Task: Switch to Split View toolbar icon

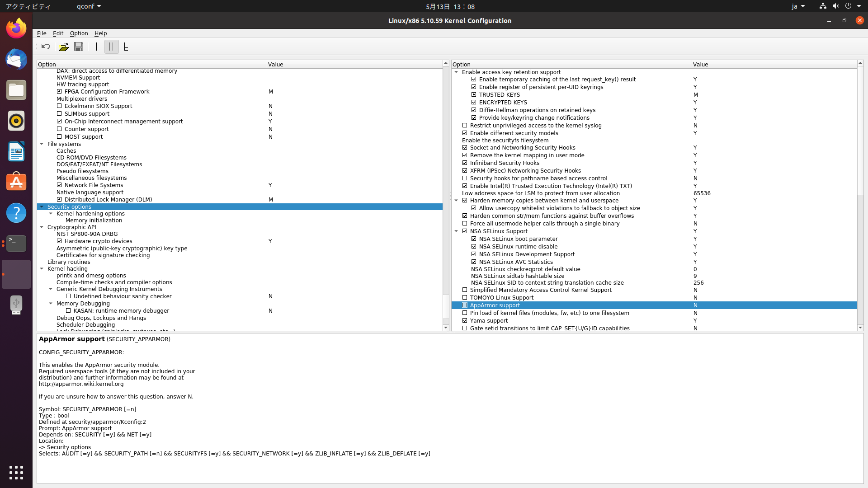Action: tap(111, 47)
